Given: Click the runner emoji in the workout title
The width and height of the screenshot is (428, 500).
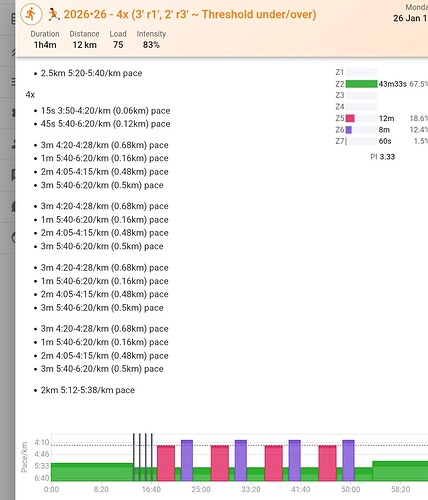Looking at the screenshot, I should (53, 14).
